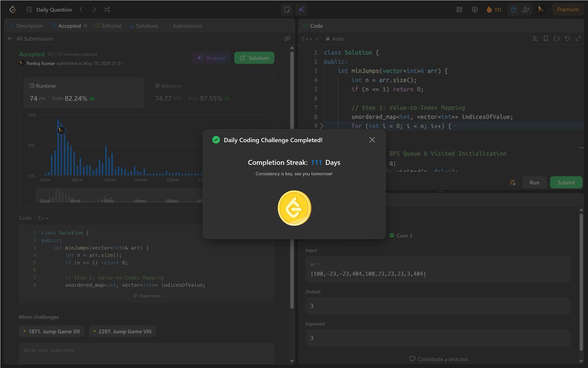Reset code with the undo arrow icon

[567, 38]
